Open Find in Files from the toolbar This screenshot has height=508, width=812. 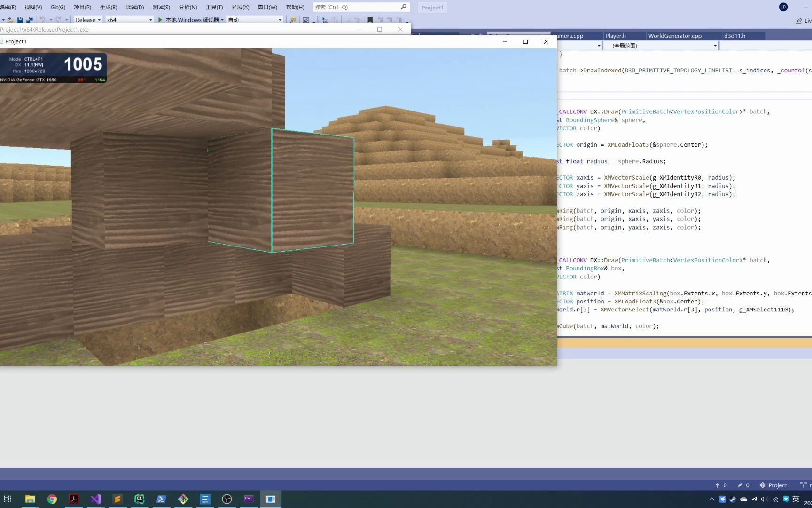pyautogui.click(x=292, y=20)
